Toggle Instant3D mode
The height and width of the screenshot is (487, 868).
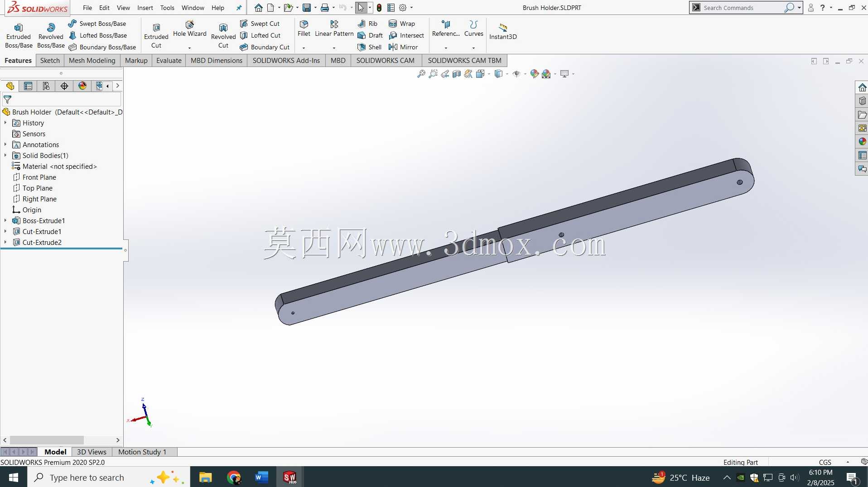click(503, 31)
